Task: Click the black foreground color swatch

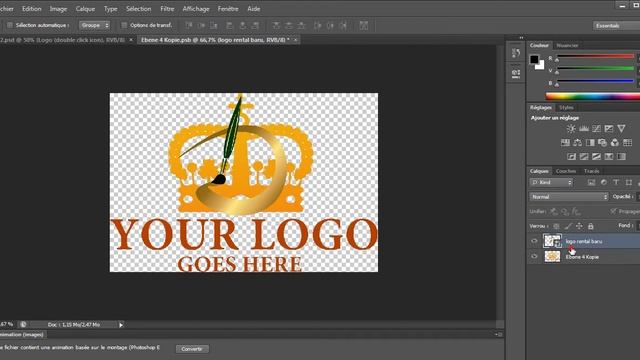Action: coord(534,60)
